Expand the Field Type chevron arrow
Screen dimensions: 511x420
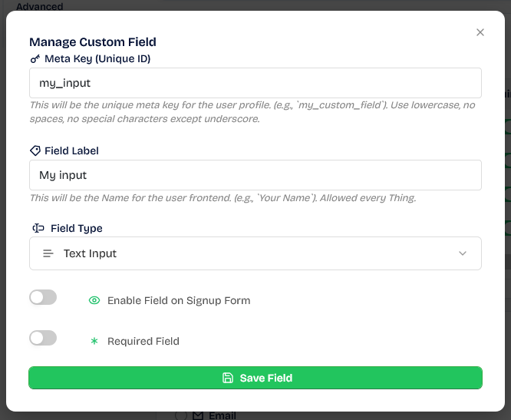coord(462,253)
